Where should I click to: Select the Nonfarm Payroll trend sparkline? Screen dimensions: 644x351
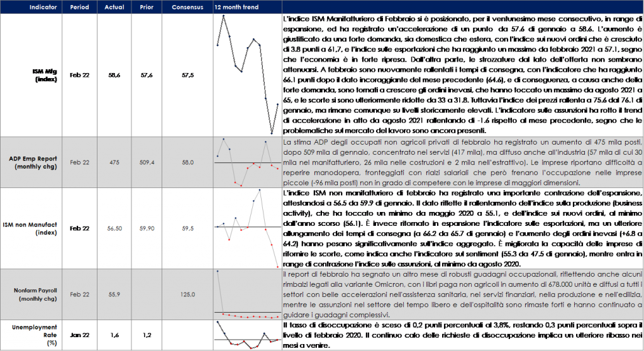[x=247, y=294]
